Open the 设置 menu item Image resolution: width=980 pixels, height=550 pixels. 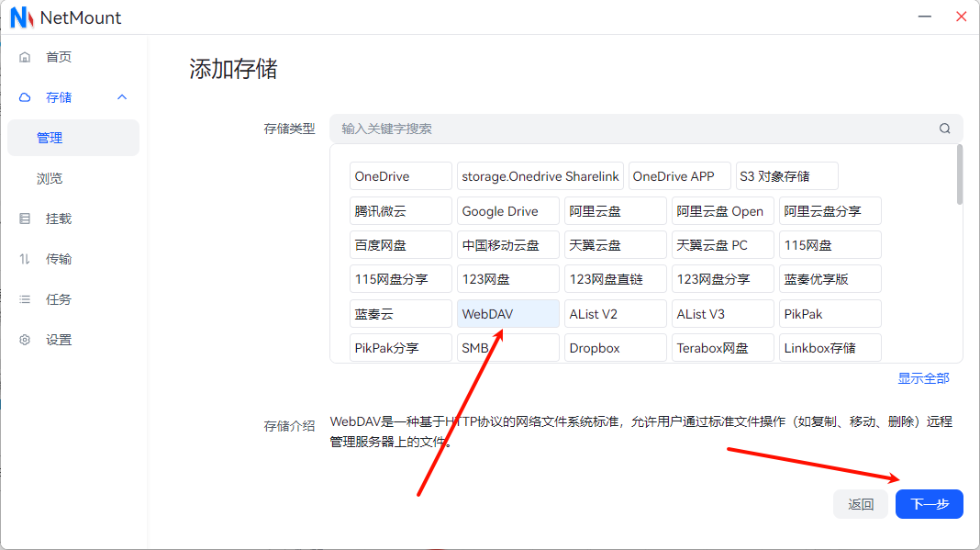(73, 340)
